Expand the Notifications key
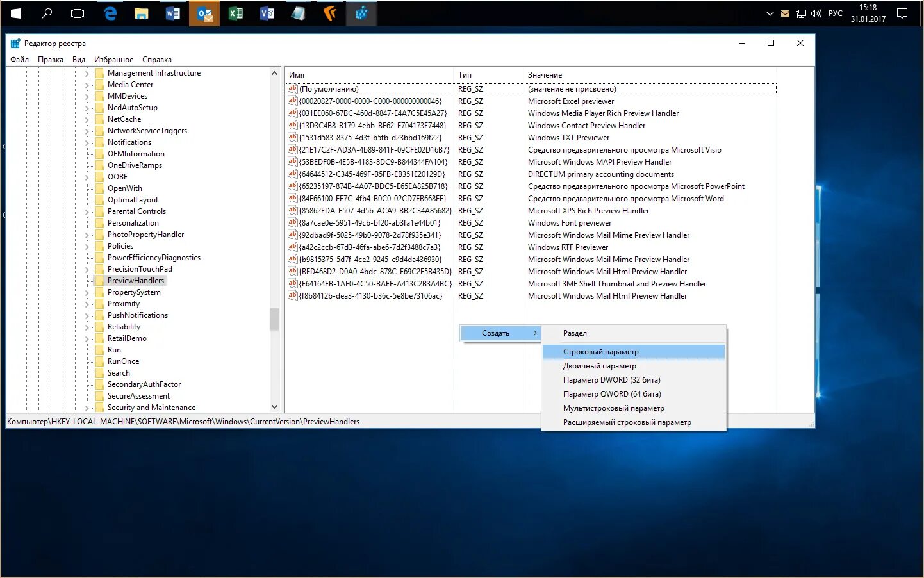 tap(87, 143)
